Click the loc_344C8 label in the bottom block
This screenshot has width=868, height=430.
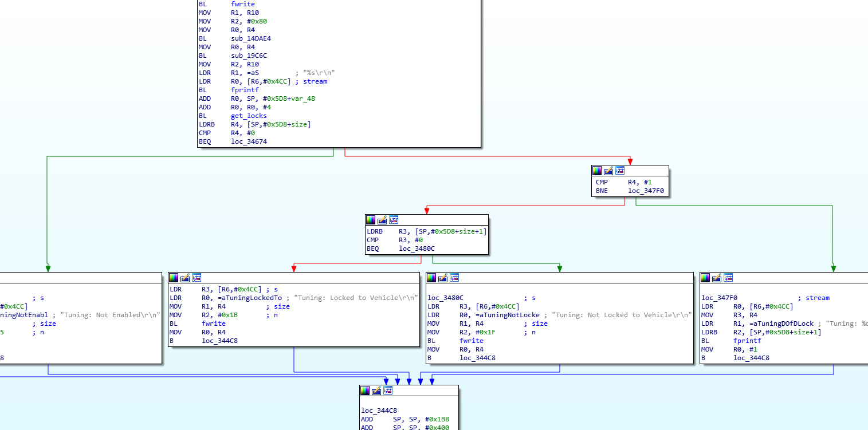[379, 411]
